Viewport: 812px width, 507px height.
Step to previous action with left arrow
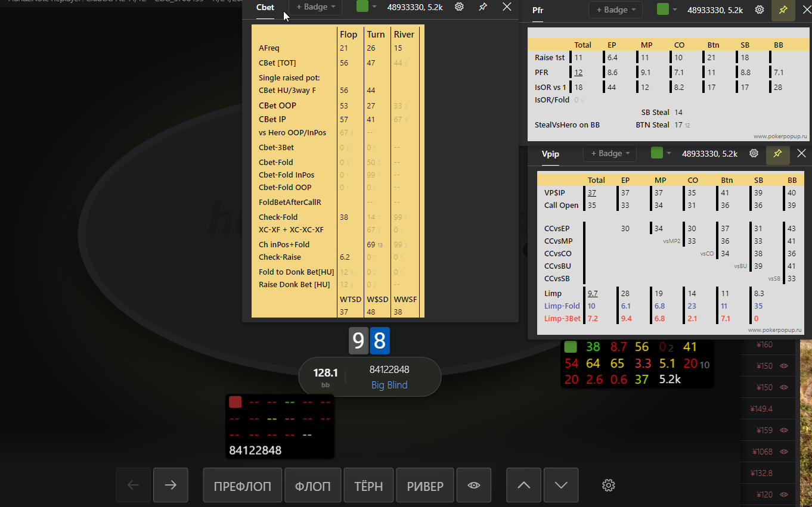coord(134,486)
